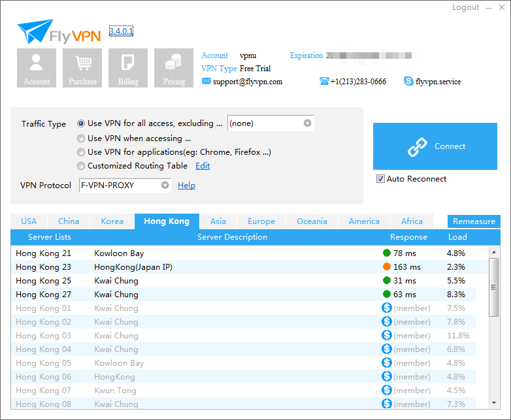Select Customized Routing Table option

[81, 166]
